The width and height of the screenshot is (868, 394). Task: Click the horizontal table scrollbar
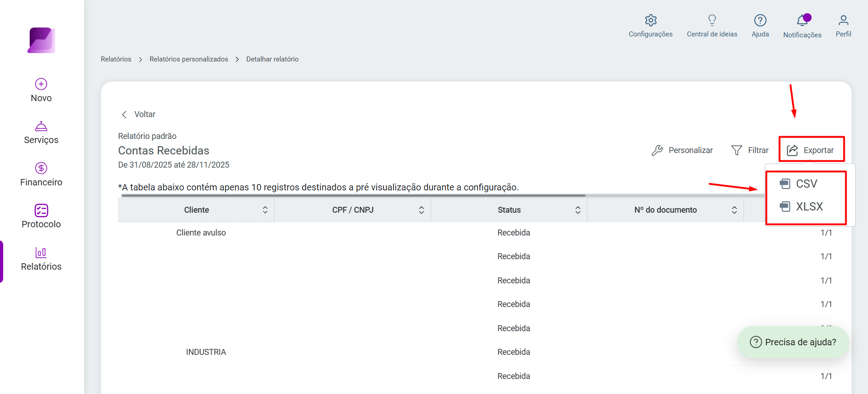point(353,195)
